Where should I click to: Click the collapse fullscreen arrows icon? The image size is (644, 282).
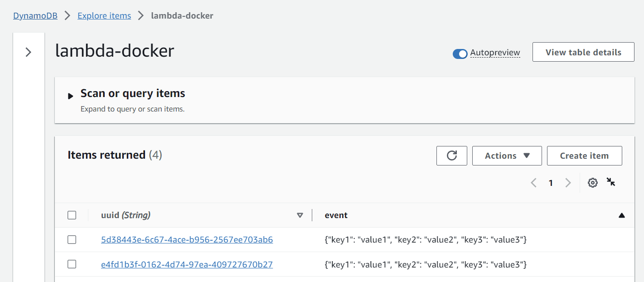(611, 182)
